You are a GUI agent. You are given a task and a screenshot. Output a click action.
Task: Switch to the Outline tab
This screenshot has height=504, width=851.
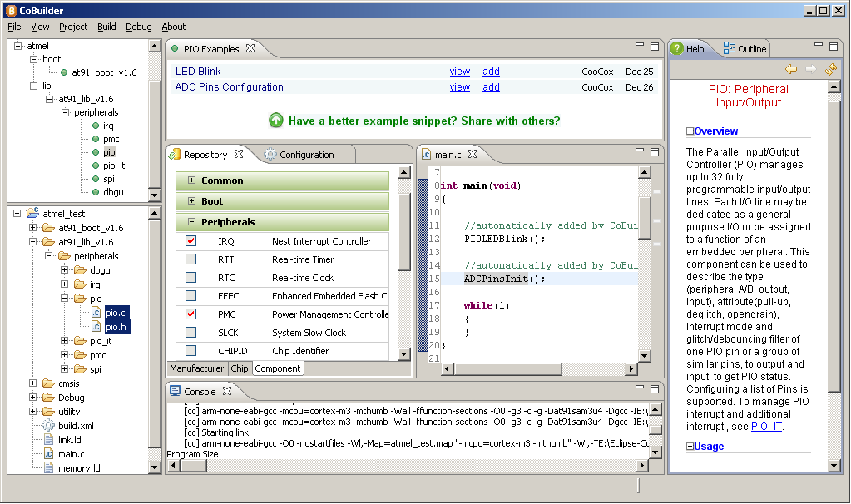coord(745,48)
